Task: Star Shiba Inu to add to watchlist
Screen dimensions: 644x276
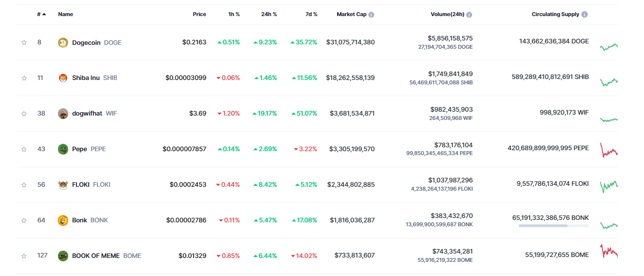Action: [x=24, y=78]
